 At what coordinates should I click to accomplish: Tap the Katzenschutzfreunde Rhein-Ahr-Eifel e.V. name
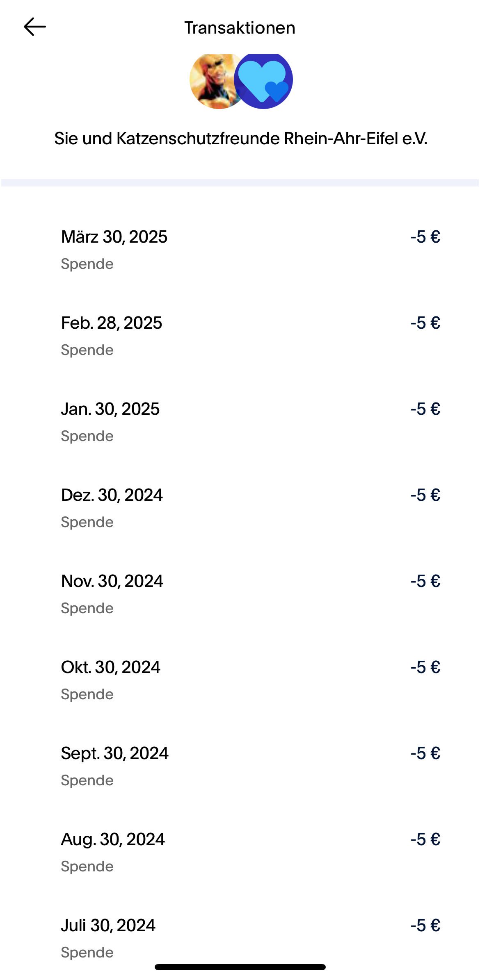[x=241, y=139]
